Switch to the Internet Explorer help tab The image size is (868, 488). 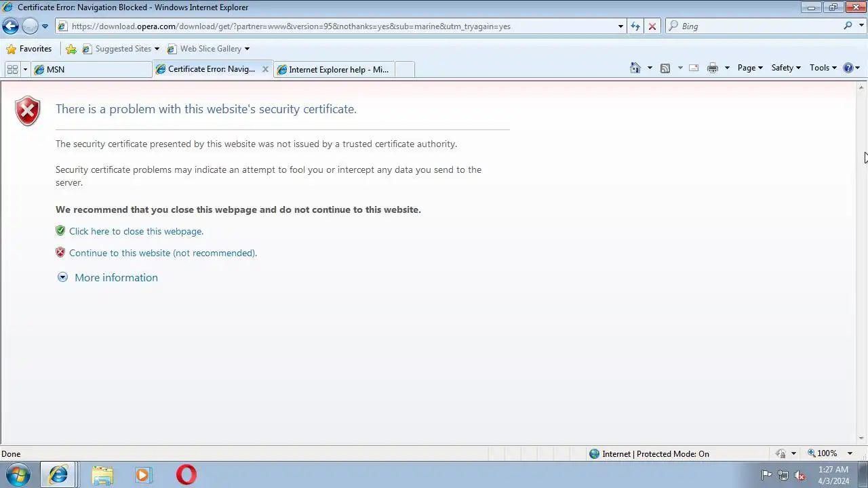[x=333, y=69]
